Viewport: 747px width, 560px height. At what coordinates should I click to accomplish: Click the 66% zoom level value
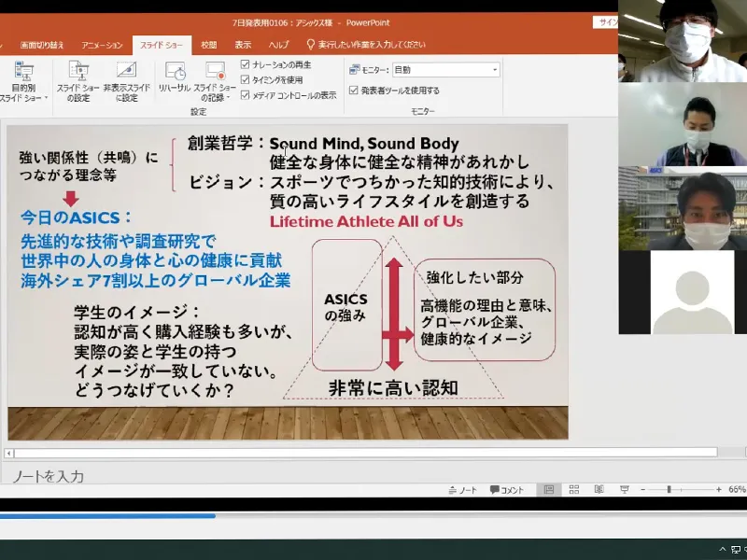(x=737, y=489)
